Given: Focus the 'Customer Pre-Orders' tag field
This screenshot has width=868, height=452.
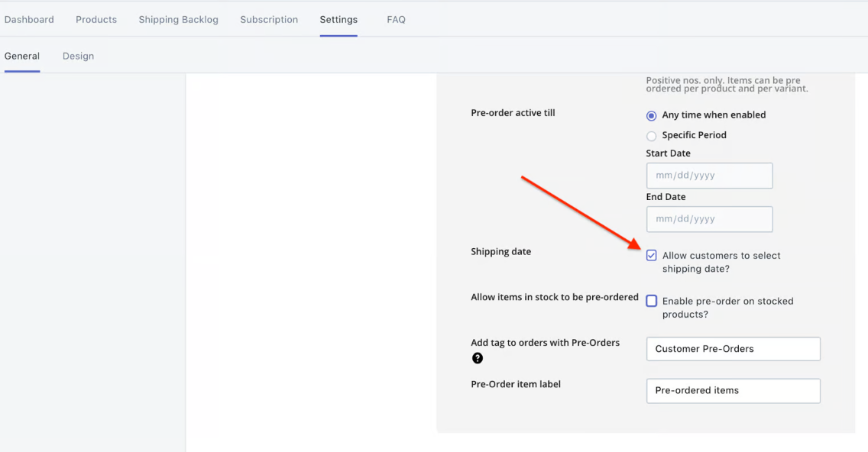Looking at the screenshot, I should tap(733, 349).
